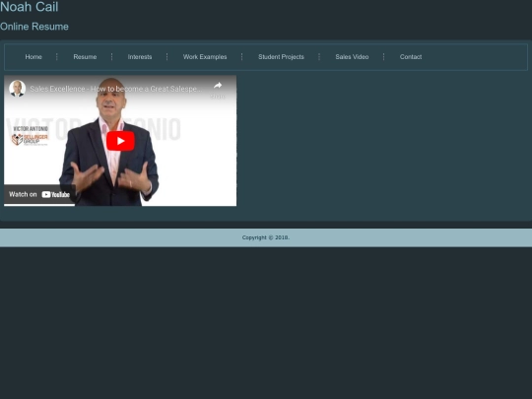Open the Interests menu item
This screenshot has width=532, height=399.
(140, 57)
